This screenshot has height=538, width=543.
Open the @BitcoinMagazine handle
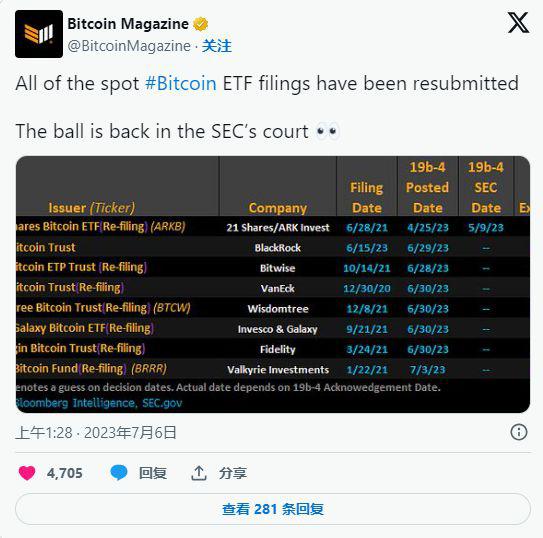pos(129,46)
